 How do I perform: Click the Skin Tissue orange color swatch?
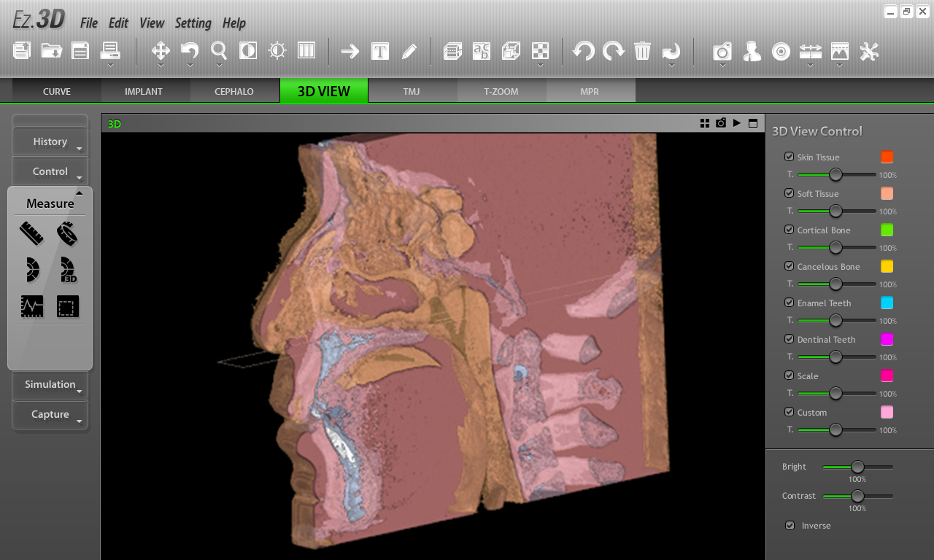point(887,157)
